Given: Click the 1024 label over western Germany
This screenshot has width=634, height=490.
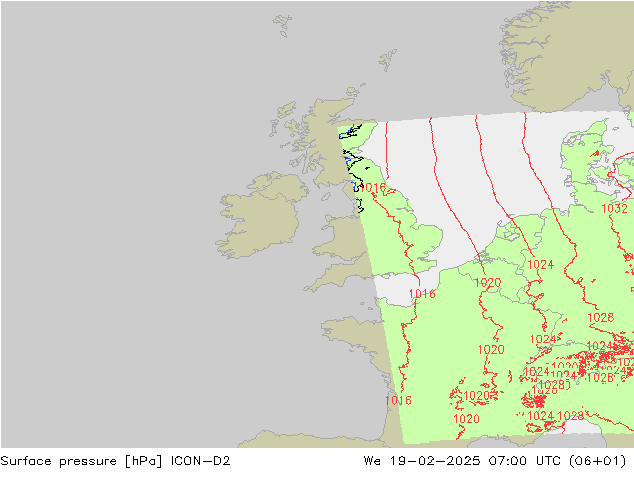Looking at the screenshot, I should (541, 265).
